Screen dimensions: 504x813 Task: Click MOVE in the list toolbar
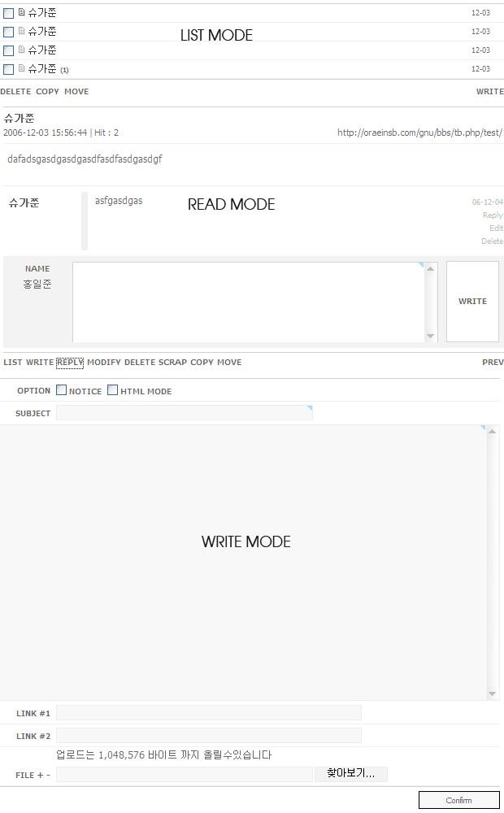76,92
